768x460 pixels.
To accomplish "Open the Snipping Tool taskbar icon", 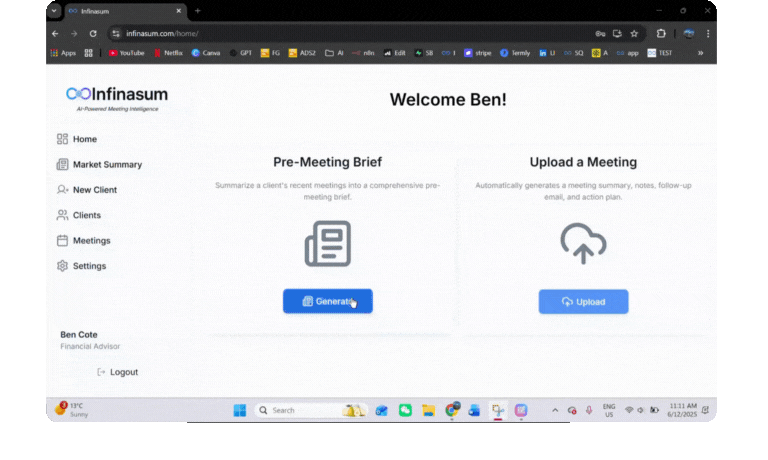I will [498, 411].
